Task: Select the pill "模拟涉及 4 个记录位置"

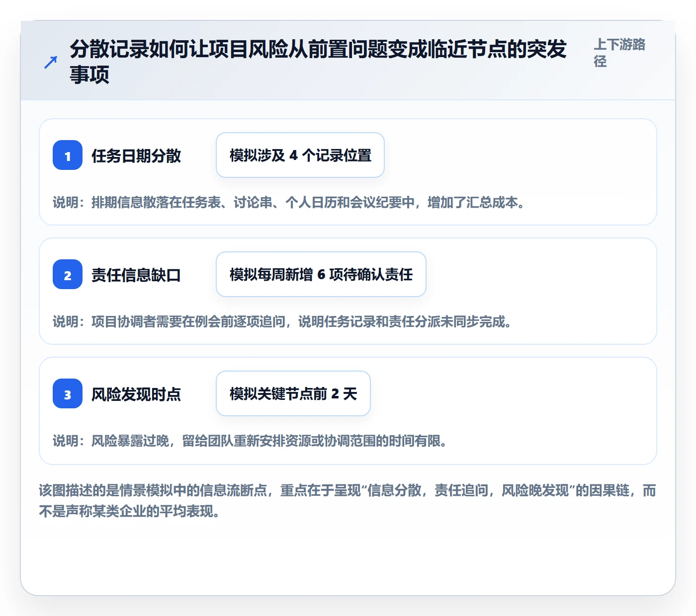Action: [x=300, y=155]
